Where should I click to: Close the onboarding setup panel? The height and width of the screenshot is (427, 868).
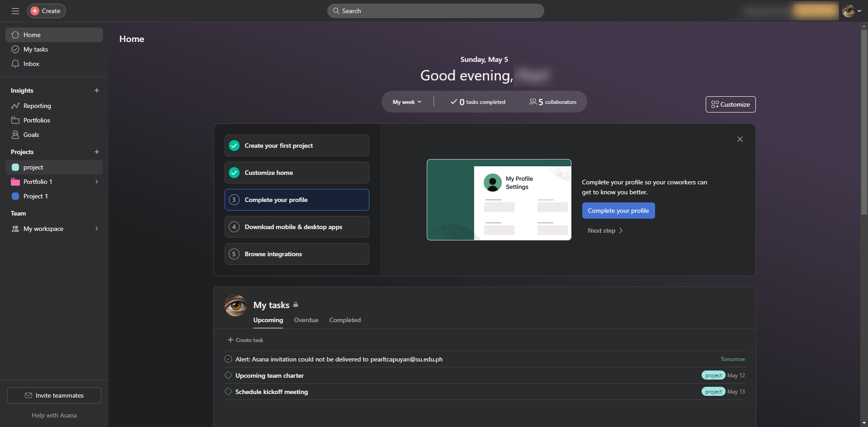pos(740,139)
